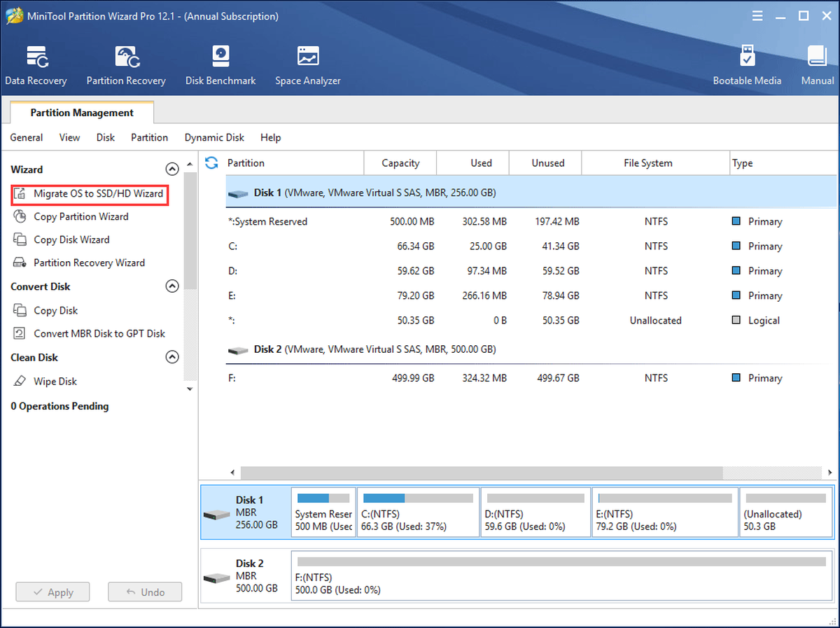840x628 pixels.
Task: Collapse the Convert Disk section
Action: click(x=171, y=286)
